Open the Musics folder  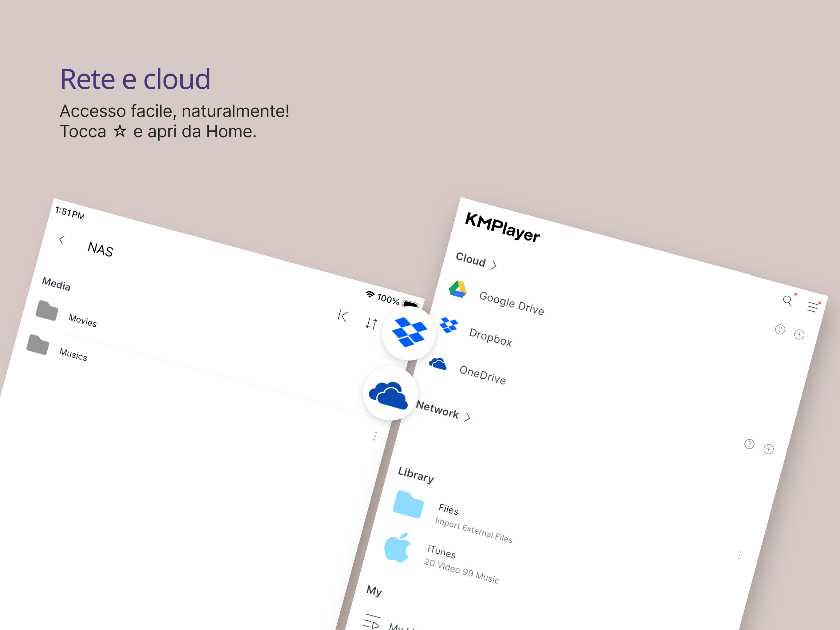pyautogui.click(x=73, y=354)
